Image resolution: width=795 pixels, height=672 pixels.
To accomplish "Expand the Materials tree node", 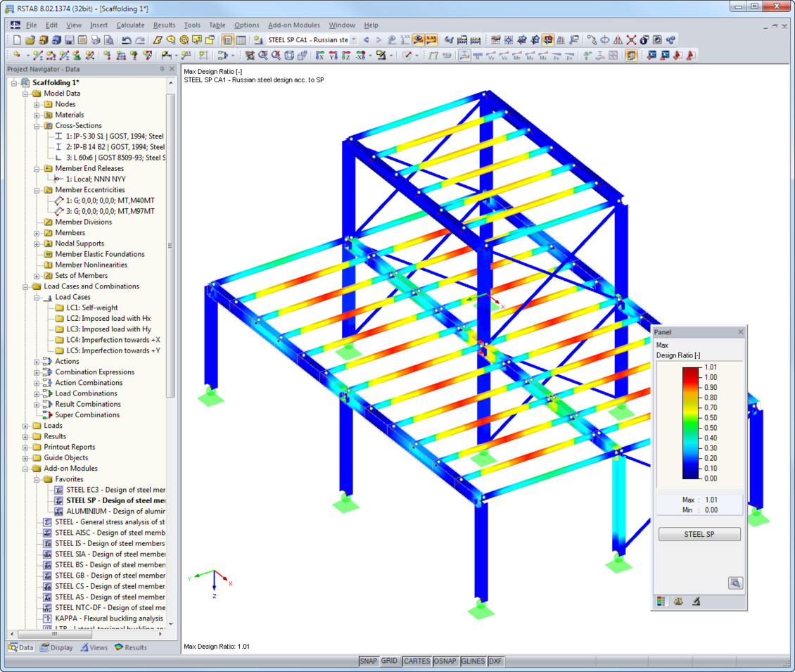I will pyautogui.click(x=37, y=115).
